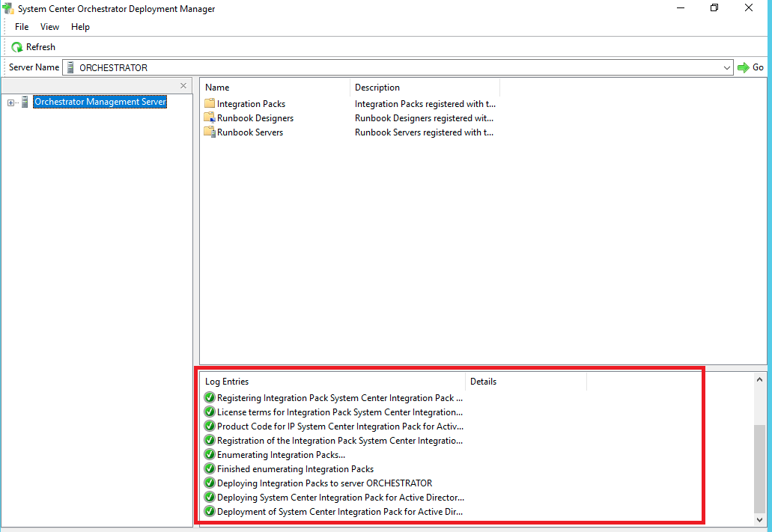This screenshot has height=532, width=772.
Task: Close the left tree pane with X
Action: point(183,86)
